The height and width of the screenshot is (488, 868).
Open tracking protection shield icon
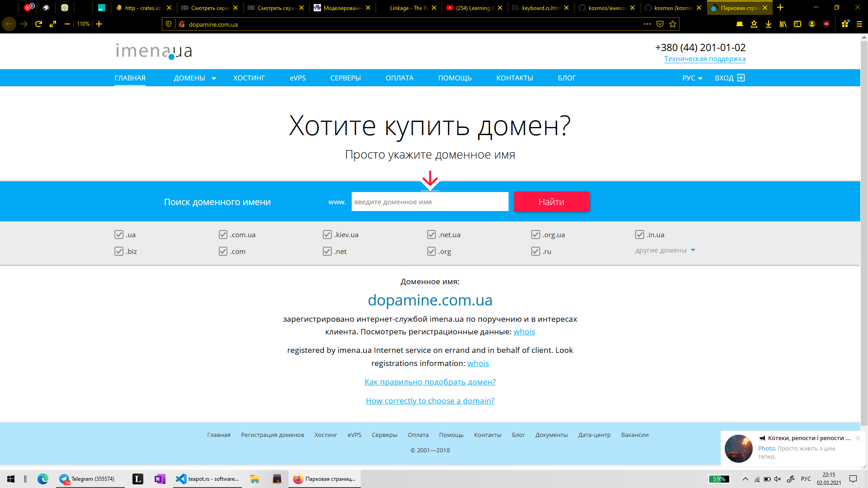[169, 24]
